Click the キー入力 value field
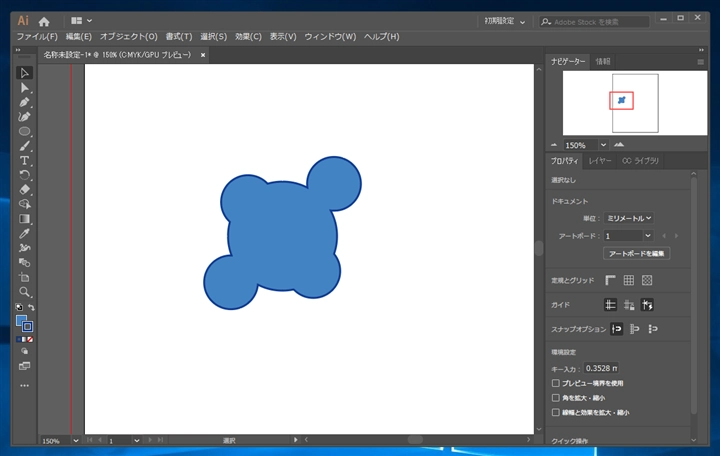720x456 pixels. [x=601, y=368]
